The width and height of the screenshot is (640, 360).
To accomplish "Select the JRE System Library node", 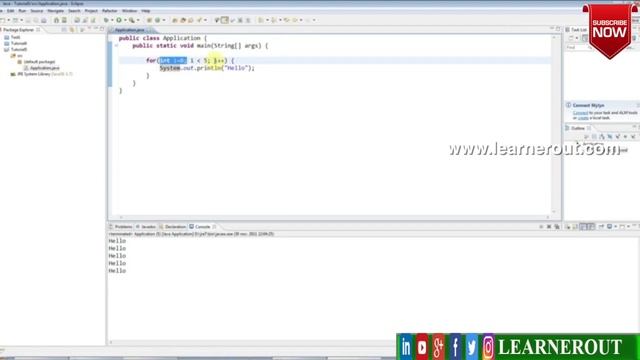I will coord(41,74).
